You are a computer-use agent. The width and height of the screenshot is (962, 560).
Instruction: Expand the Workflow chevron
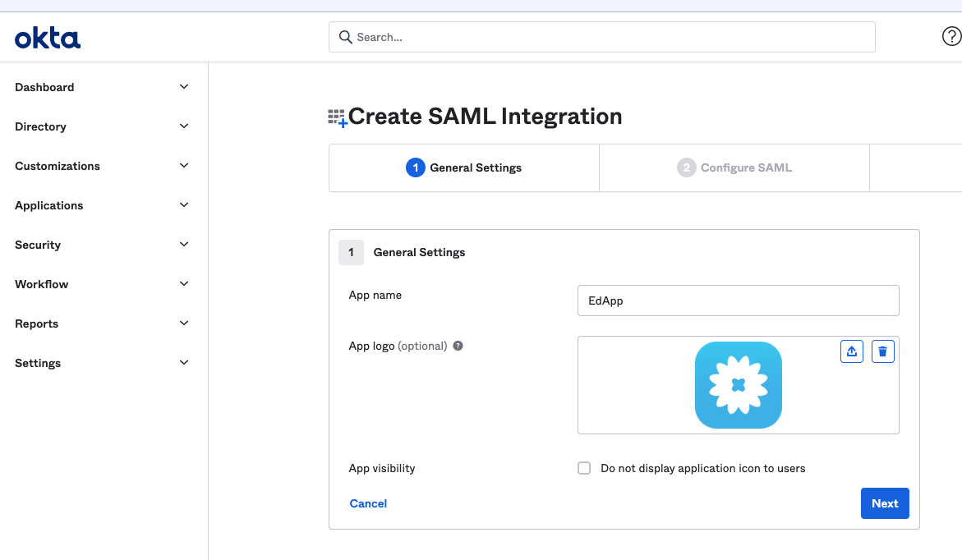pos(183,284)
